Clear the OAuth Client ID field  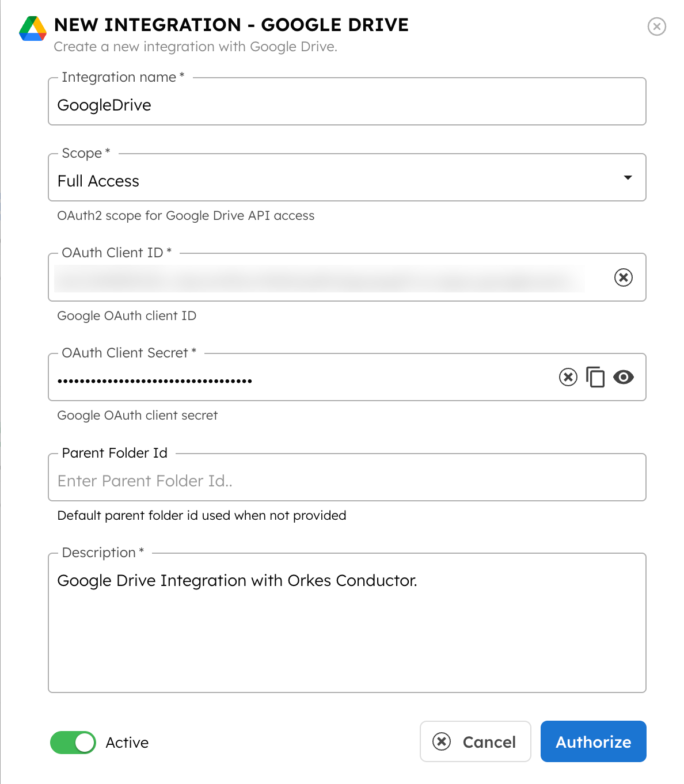623,277
